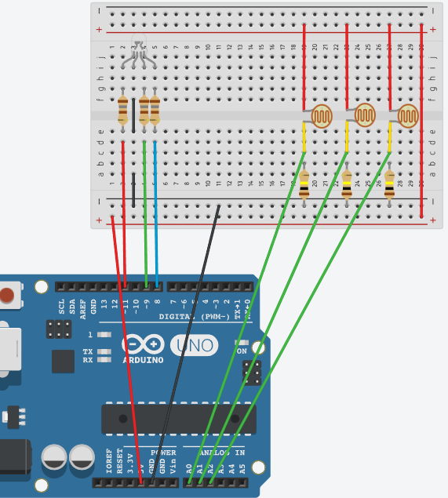448x498 pixels.
Task: Select yellow wire under the middle photoresistor
Action: tap(347, 137)
